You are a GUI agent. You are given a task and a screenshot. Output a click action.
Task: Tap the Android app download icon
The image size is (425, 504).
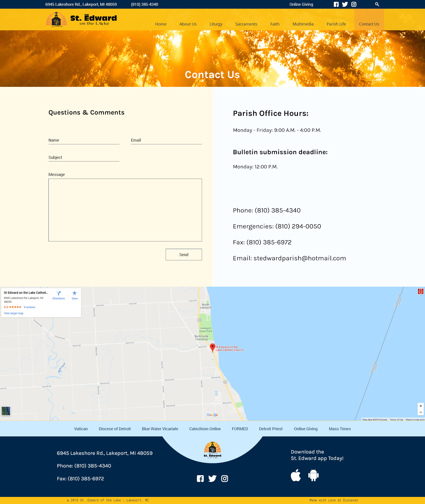point(313,475)
